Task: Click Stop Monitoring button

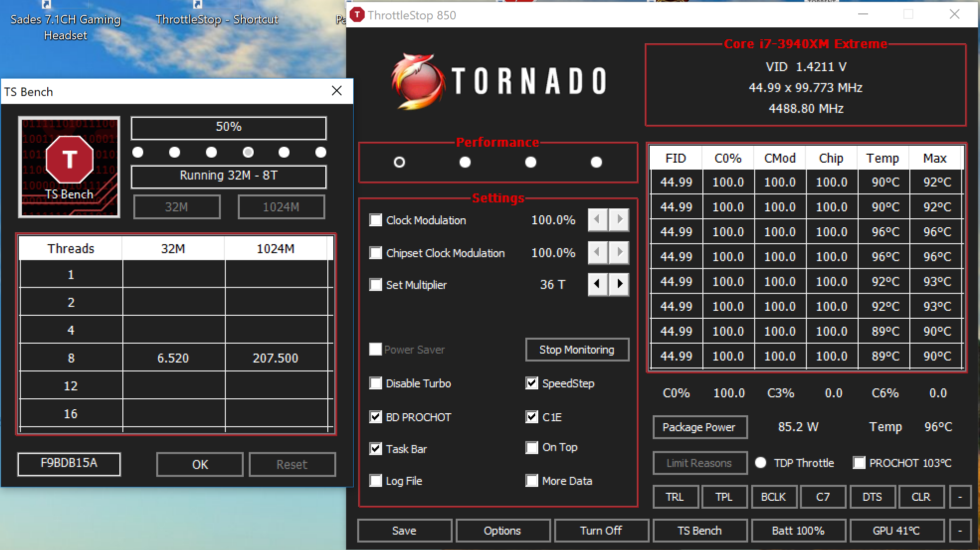Action: click(x=577, y=350)
